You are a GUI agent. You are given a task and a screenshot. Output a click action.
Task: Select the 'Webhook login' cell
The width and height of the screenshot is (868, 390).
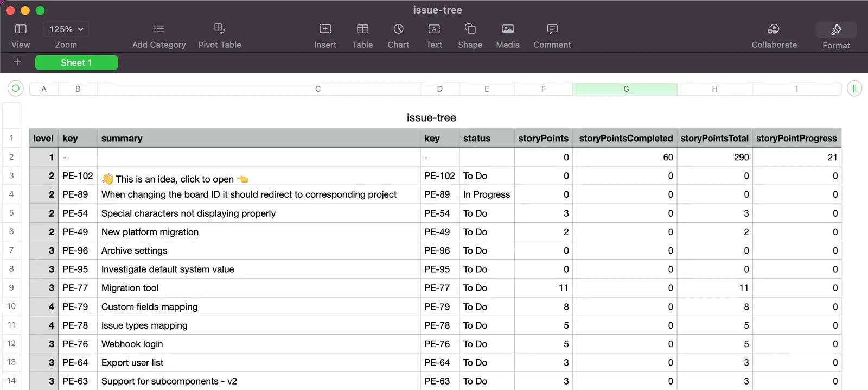pyautogui.click(x=259, y=344)
